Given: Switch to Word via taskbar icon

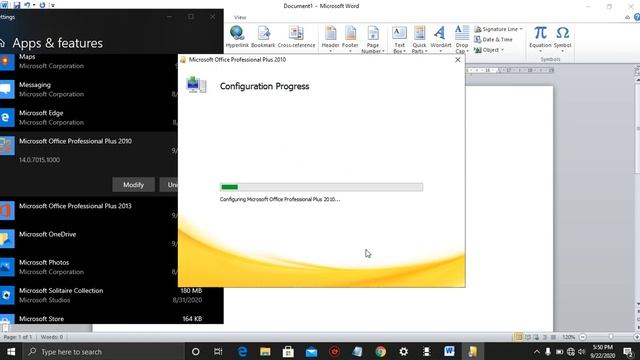Looking at the screenshot, I should pyautogui.click(x=449, y=351).
